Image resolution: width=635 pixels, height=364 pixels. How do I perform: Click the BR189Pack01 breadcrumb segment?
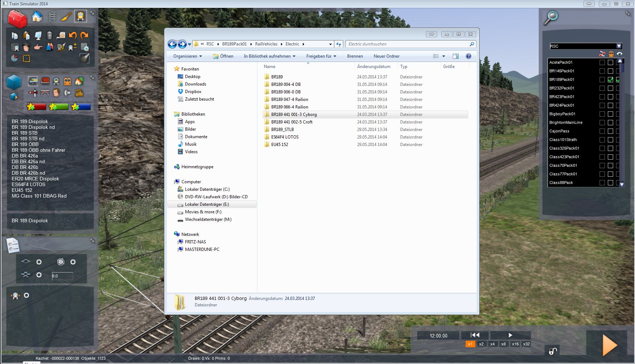coord(234,44)
